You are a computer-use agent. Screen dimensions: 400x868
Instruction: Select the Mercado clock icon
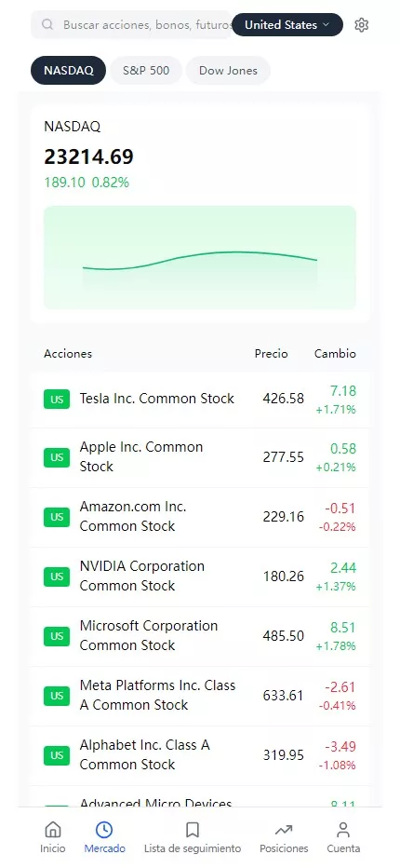pos(104,829)
